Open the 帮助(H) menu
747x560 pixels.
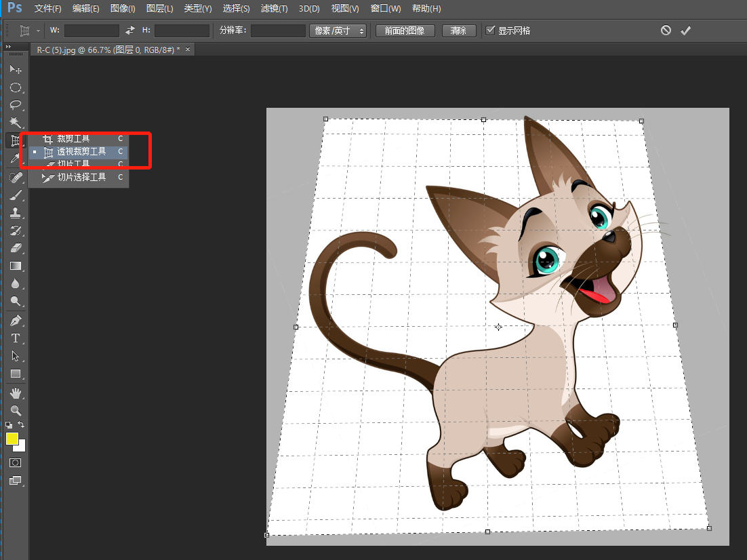(426, 9)
